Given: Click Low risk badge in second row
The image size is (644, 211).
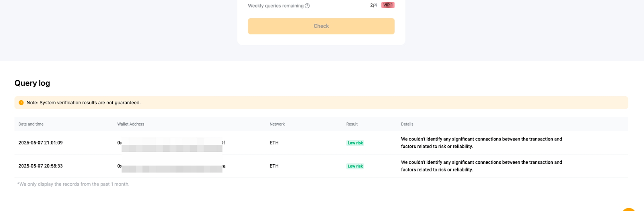Looking at the screenshot, I should (355, 166).
